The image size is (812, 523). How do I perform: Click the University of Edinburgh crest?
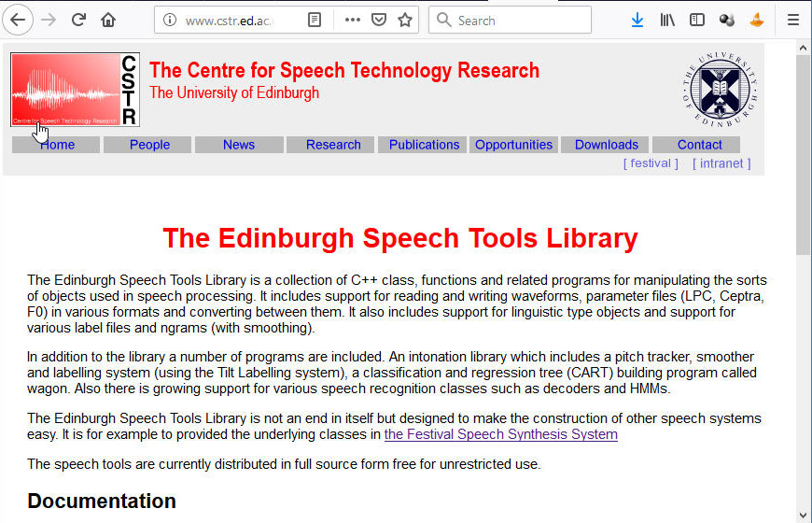coord(721,90)
